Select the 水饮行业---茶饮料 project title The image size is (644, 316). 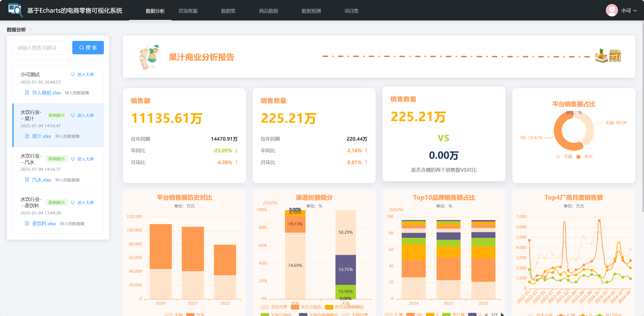tap(31, 202)
